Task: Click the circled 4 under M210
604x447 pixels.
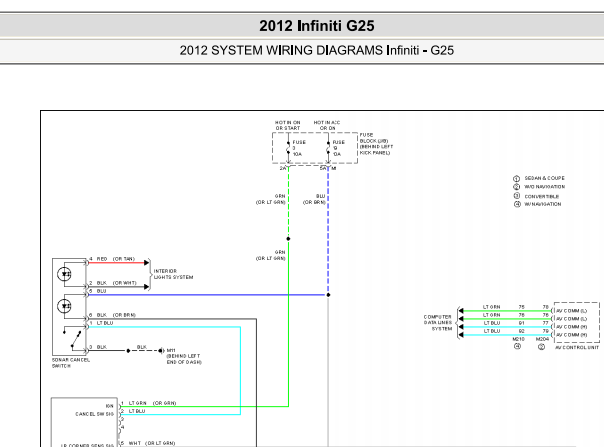Action: 517,346
